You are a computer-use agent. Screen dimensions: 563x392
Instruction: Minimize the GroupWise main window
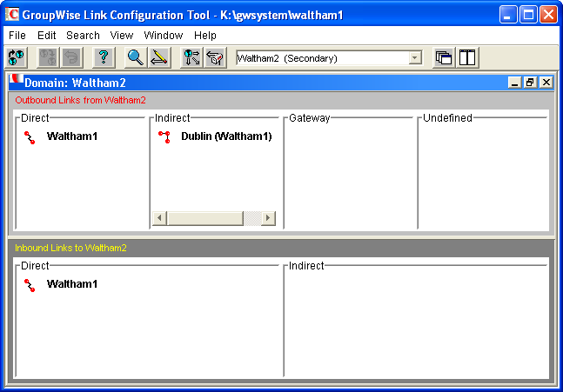(x=508, y=15)
